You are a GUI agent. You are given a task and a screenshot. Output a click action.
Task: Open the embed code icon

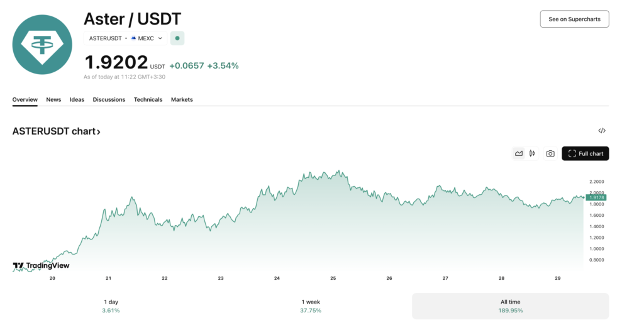(602, 131)
